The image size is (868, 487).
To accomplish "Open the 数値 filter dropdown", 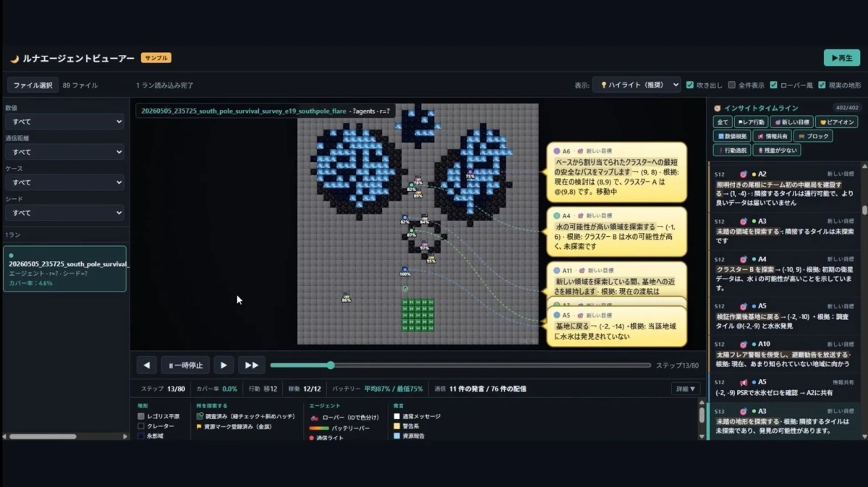I will click(65, 122).
